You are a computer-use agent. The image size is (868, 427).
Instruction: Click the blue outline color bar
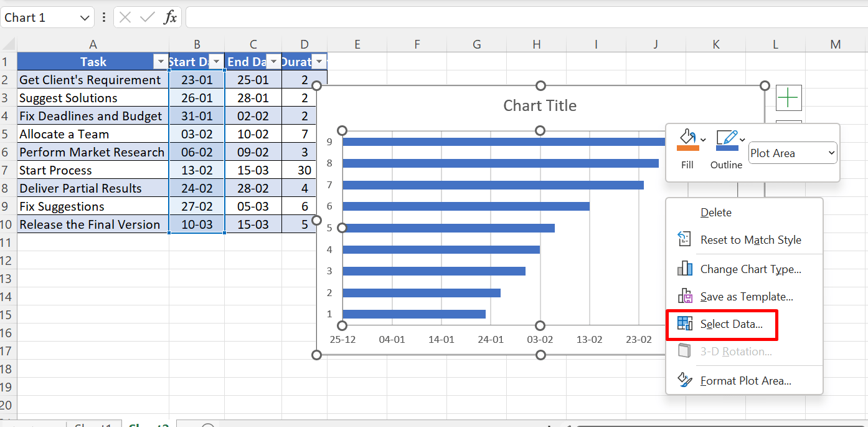click(x=727, y=148)
